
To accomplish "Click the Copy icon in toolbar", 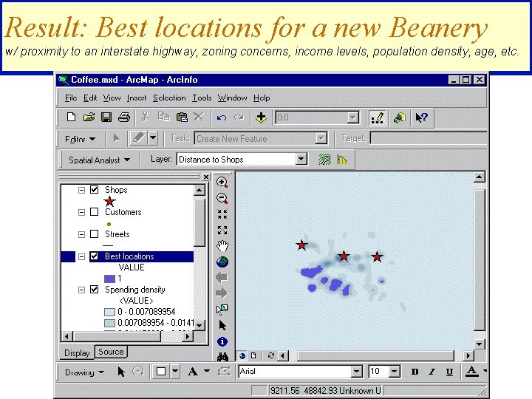I will tap(164, 117).
